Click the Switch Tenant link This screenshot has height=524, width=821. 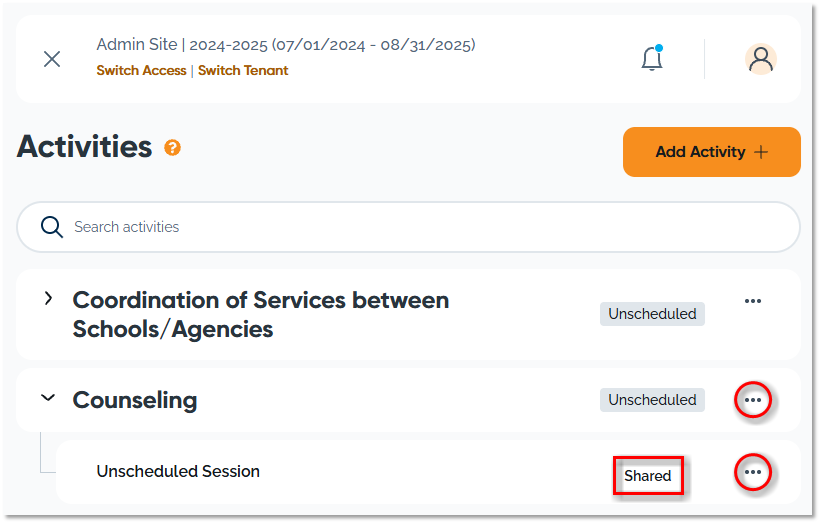click(243, 71)
